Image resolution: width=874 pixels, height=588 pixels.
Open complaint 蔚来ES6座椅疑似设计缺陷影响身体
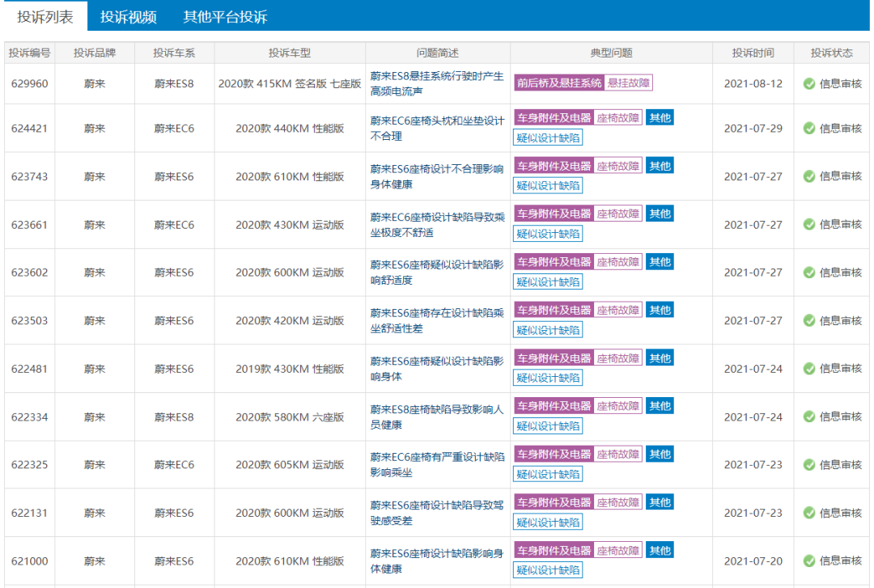pos(437,369)
